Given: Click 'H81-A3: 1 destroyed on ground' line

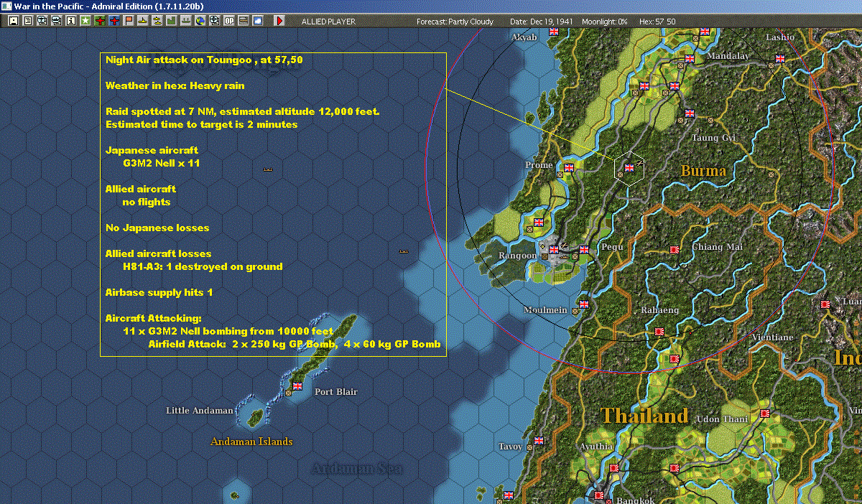Looking at the screenshot, I should point(203,266).
